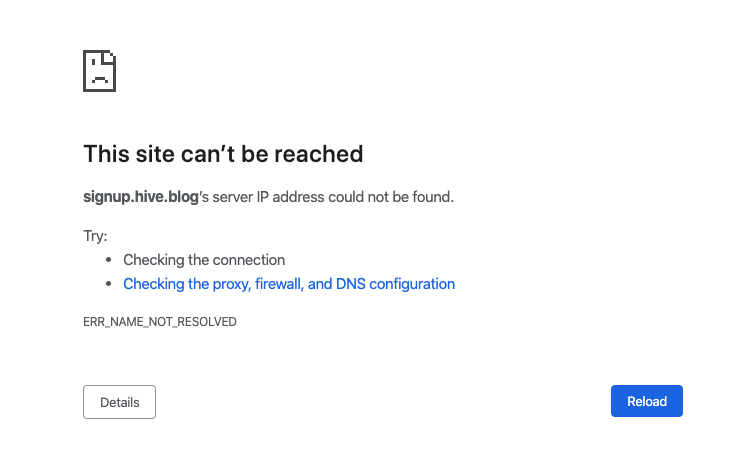Image resolution: width=729 pixels, height=471 pixels.
Task: Open proxy, firewall, and DNS configuration link
Action: pyautogui.click(x=289, y=284)
